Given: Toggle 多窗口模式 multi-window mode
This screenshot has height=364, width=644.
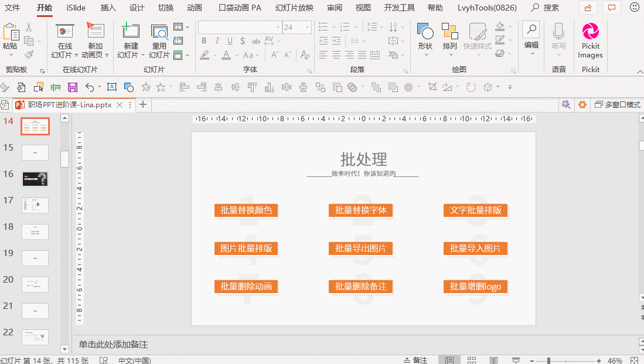Looking at the screenshot, I should click(618, 105).
